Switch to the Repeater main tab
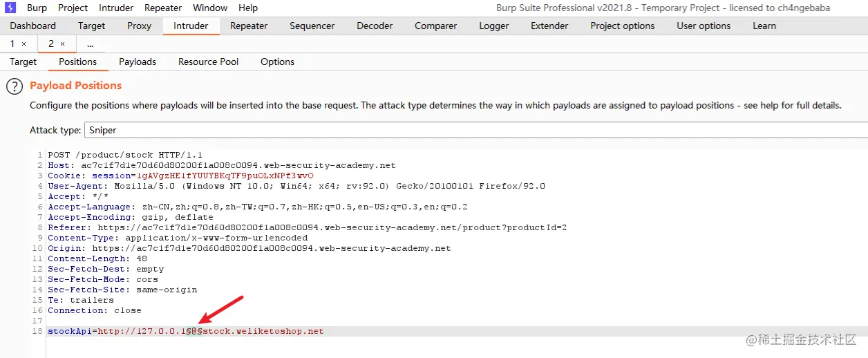Screen dimensions: 868x358 pos(249,26)
